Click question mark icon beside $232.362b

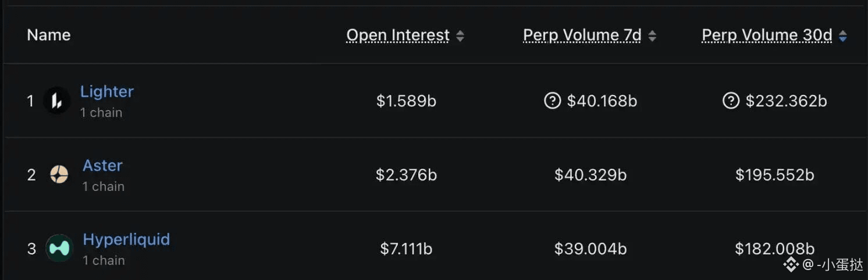[x=731, y=101]
